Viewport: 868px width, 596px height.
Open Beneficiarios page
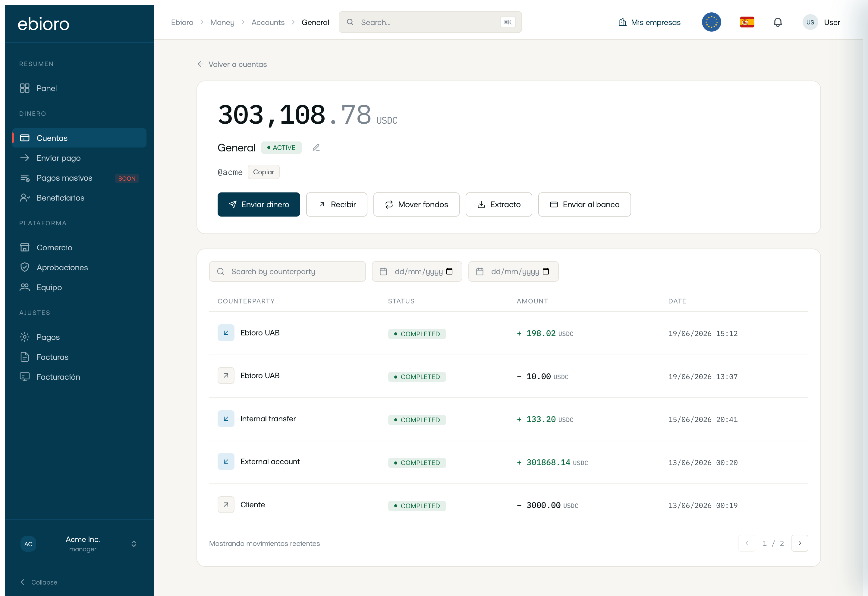(x=79, y=198)
